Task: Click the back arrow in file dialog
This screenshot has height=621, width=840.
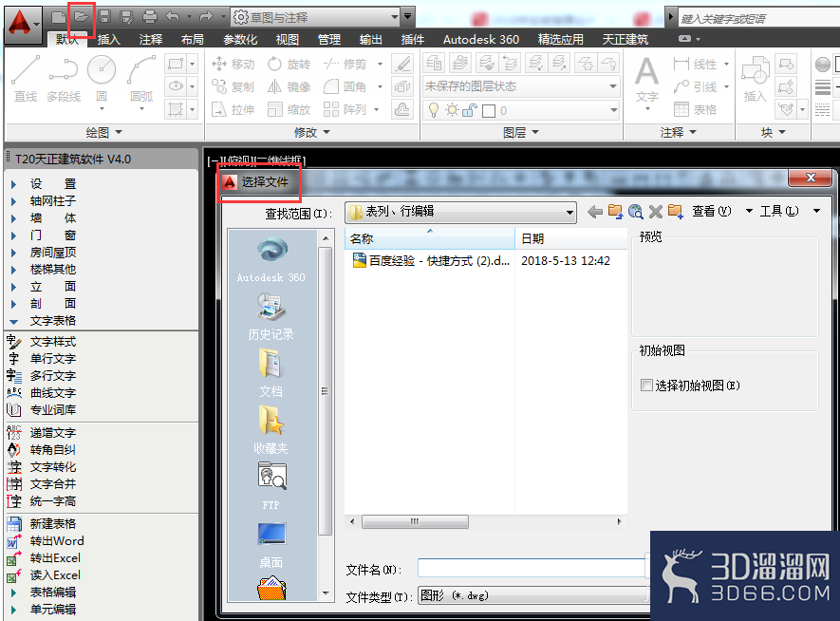Action: click(594, 212)
